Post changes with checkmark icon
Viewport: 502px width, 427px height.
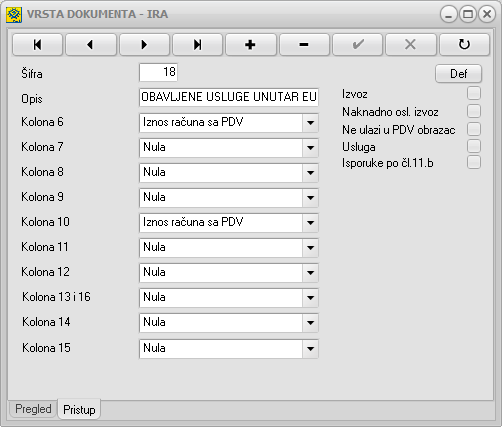point(357,44)
